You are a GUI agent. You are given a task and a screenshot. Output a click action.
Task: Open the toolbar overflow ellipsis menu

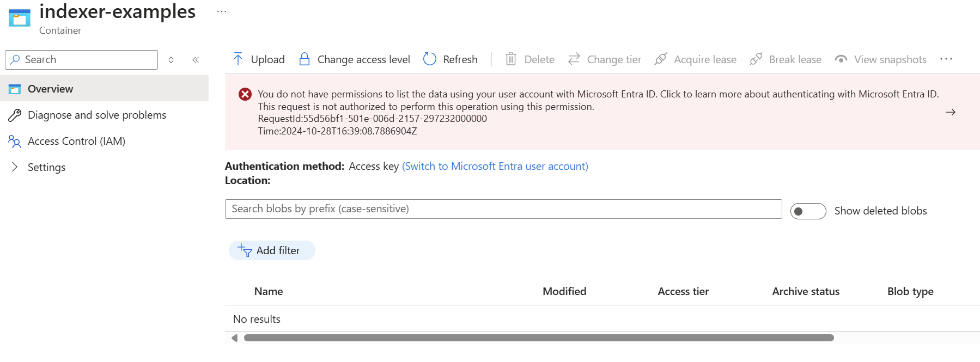point(946,59)
